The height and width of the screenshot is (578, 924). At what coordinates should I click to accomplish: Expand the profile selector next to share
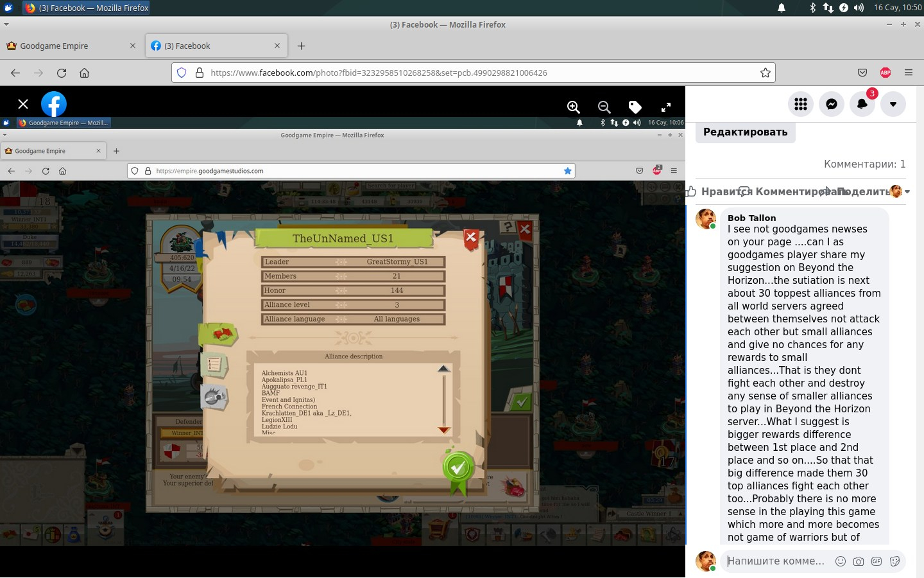coord(900,191)
